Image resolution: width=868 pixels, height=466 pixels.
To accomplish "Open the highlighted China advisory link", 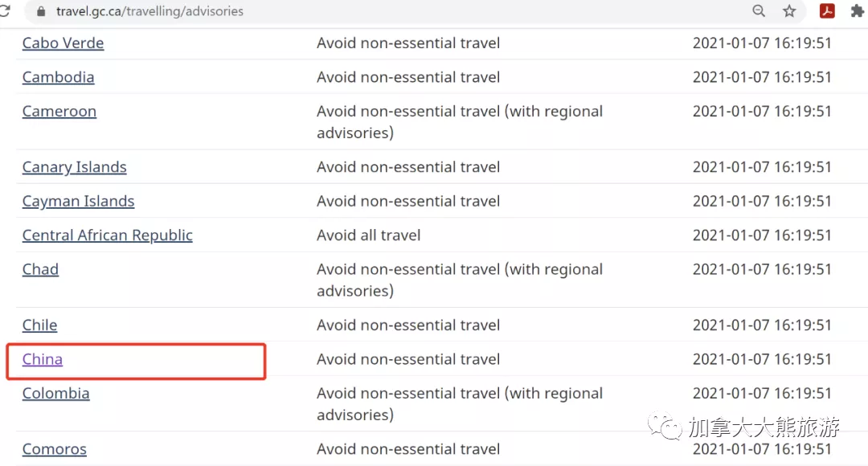I will [x=42, y=359].
